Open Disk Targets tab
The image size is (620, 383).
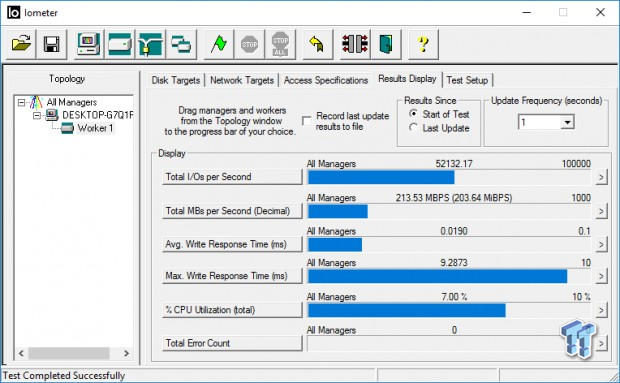pos(176,80)
